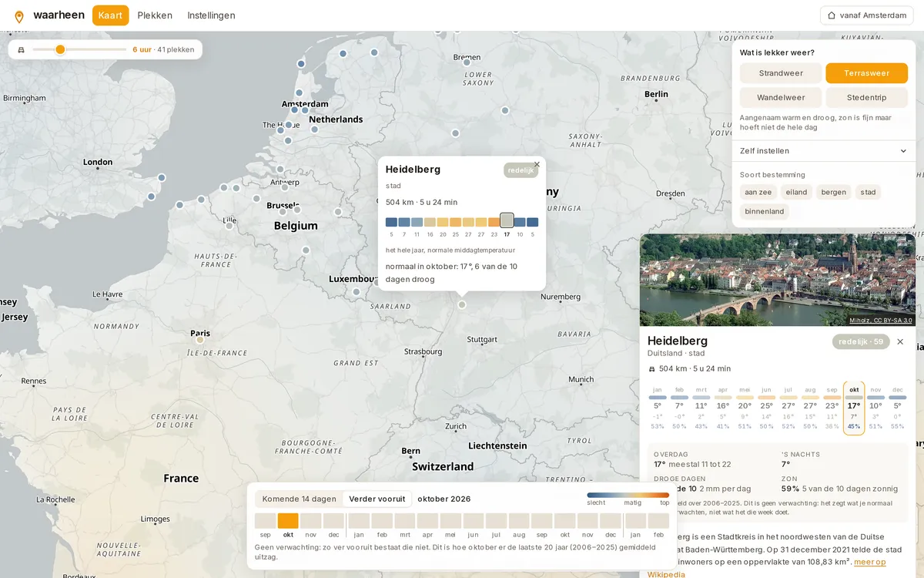Open the Kaart tab
This screenshot has height=578, width=924.
coord(110,15)
